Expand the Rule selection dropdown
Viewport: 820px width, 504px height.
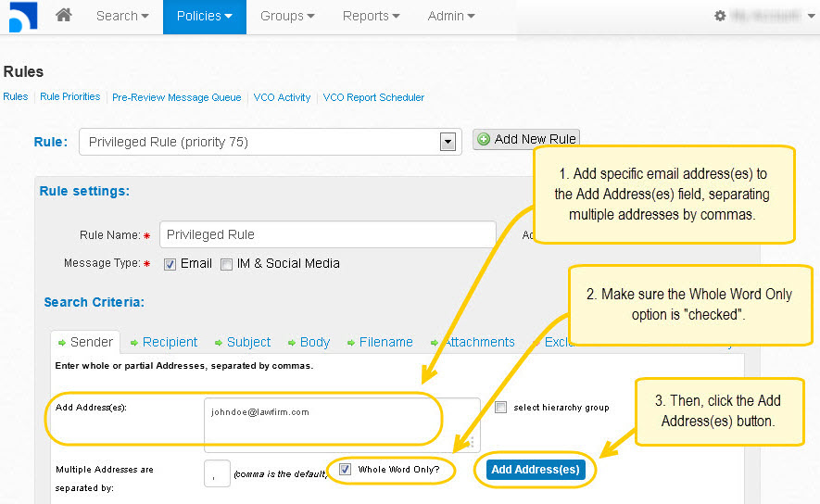448,142
